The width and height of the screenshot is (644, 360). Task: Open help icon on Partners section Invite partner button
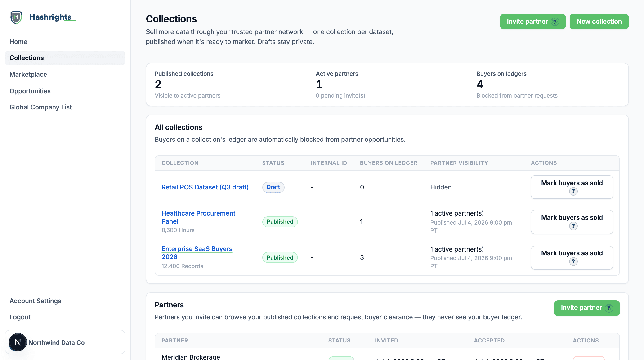609,308
